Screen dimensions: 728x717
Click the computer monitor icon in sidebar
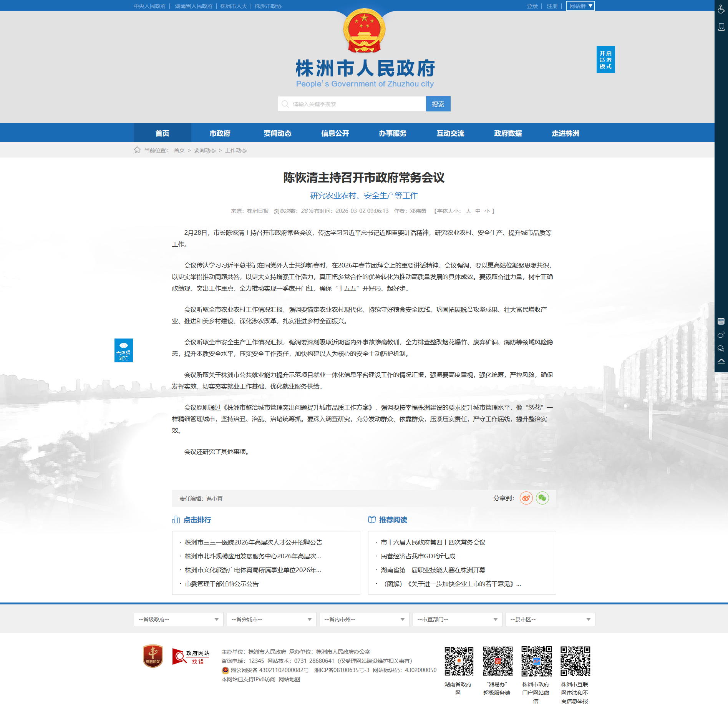pos(721,27)
